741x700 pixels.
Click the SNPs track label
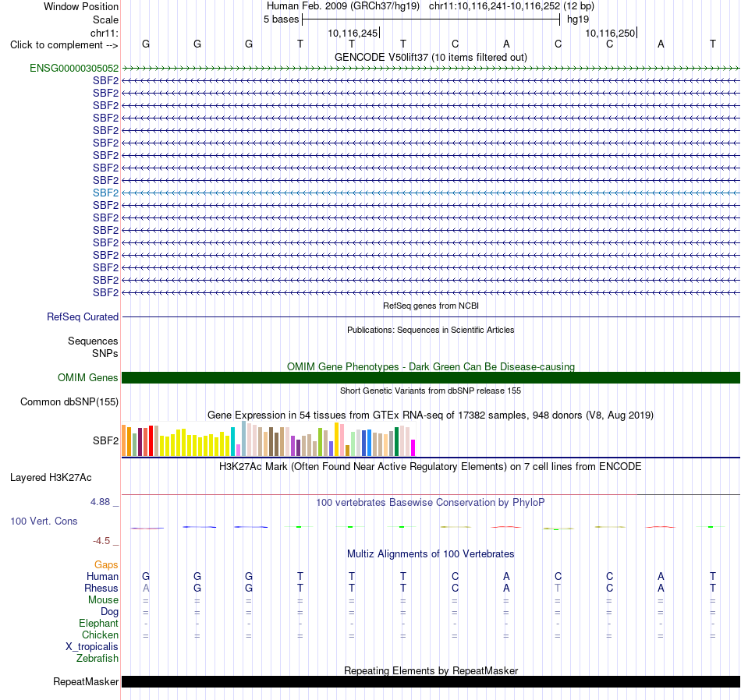105,353
